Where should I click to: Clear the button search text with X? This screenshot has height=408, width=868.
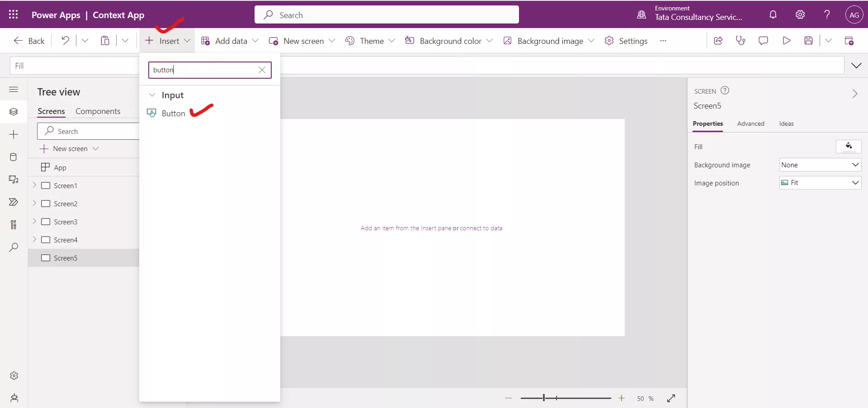click(x=262, y=70)
